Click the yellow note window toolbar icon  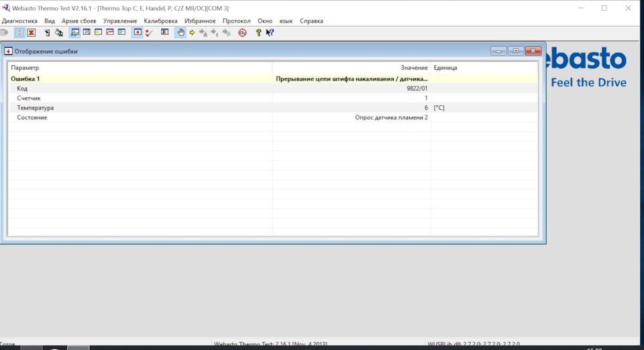[98, 32]
